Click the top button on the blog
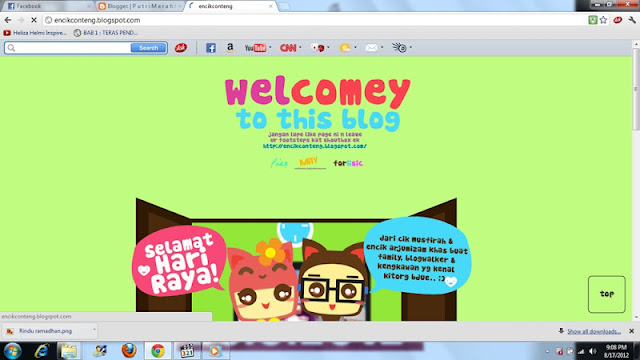This screenshot has height=360, width=640. pyautogui.click(x=607, y=294)
